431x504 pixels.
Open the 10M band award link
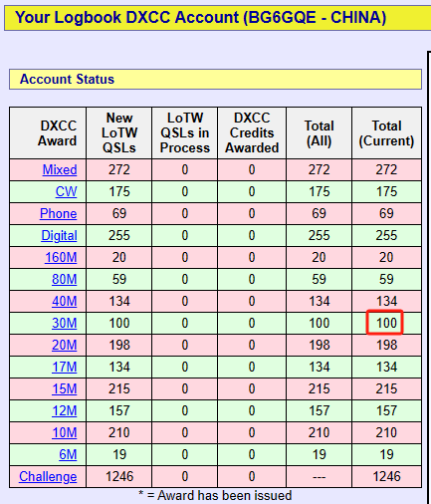[65, 432]
